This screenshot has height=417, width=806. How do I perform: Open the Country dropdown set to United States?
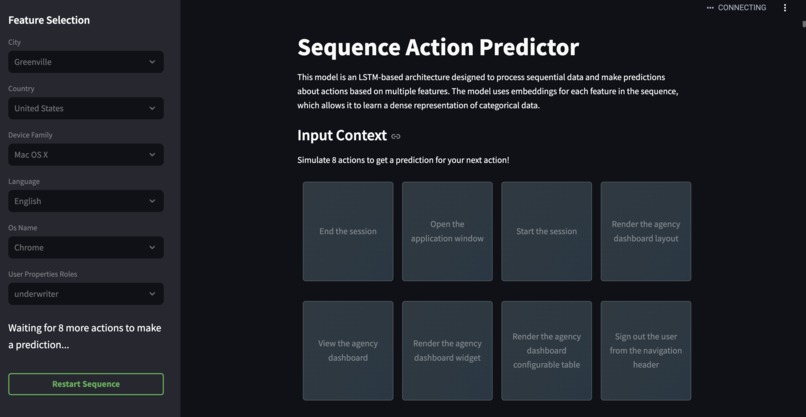coord(86,108)
